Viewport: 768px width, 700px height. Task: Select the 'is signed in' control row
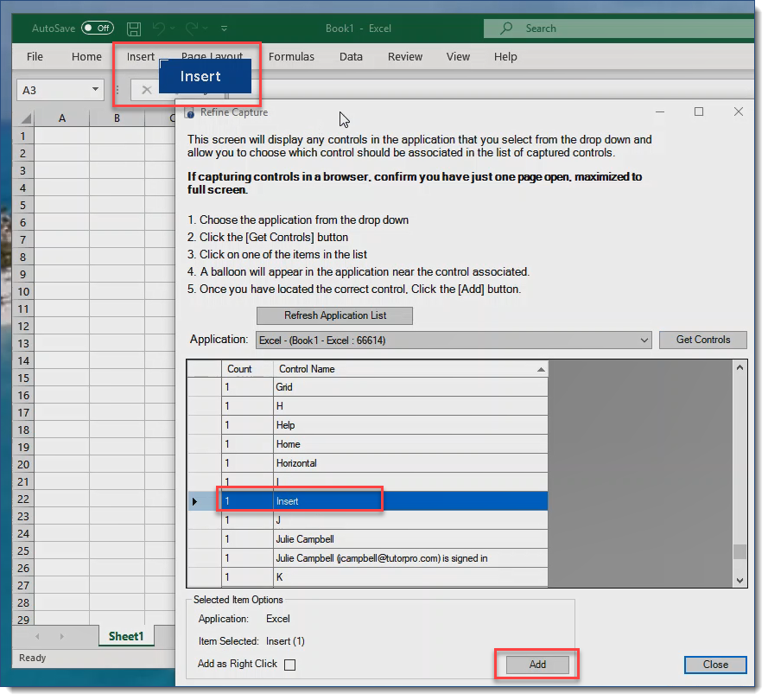368,558
